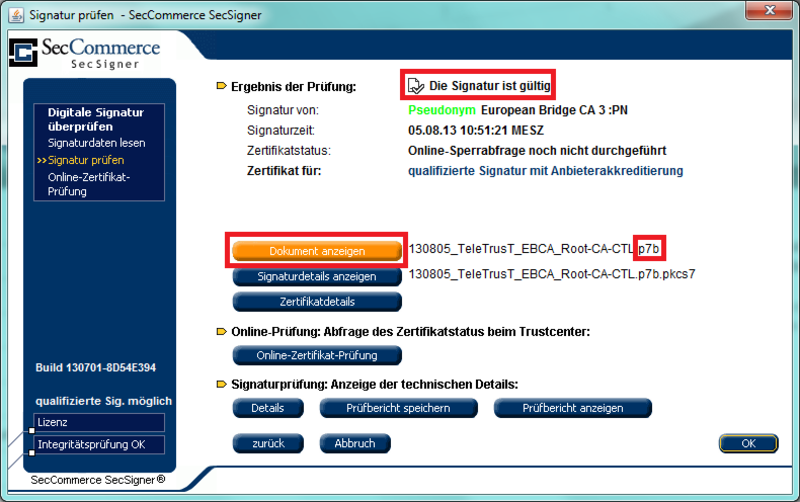The height and width of the screenshot is (502, 800).
Task: Click the Die Signatur ist gültig text
Action: coord(490,86)
